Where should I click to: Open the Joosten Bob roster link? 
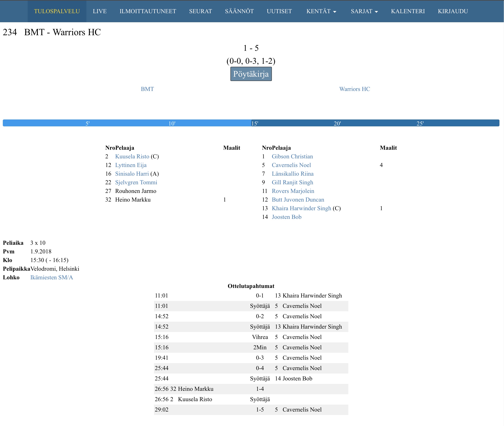click(287, 217)
